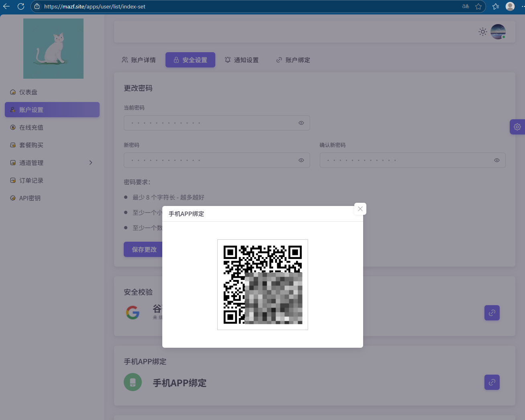Screen dimensions: 525x420
Task: Switch to 通知设置 tab
Action: pyautogui.click(x=242, y=60)
